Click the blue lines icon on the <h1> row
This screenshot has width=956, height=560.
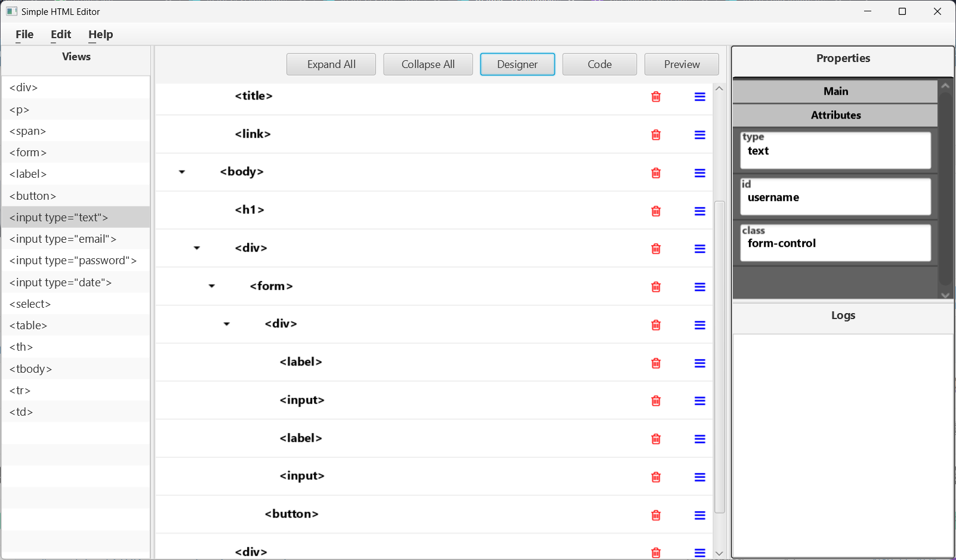point(700,211)
